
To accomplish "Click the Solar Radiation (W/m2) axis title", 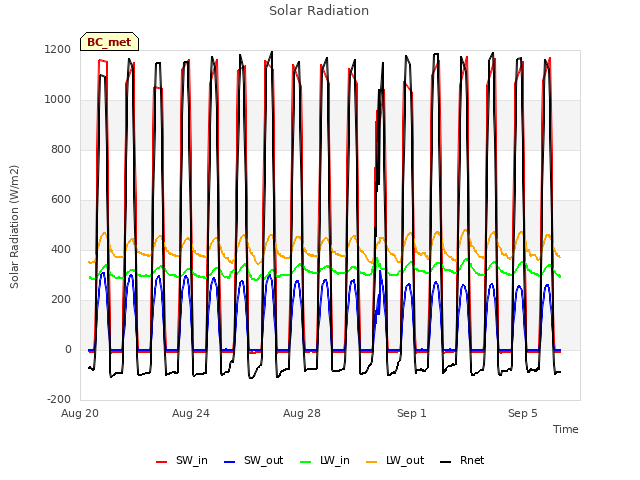I will tap(14, 227).
